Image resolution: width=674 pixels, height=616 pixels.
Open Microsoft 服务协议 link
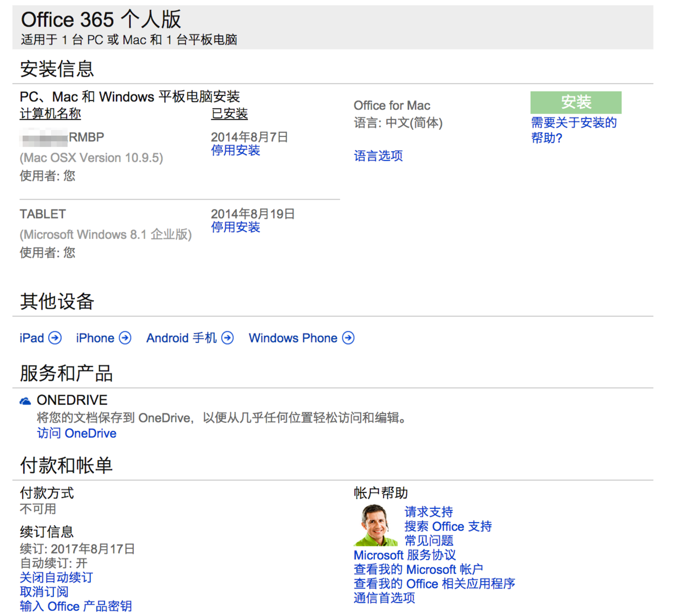[405, 555]
